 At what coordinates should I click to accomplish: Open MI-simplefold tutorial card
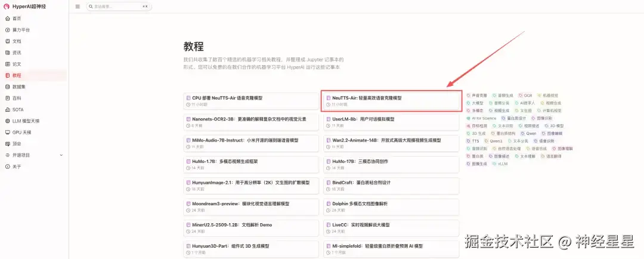[x=391, y=249]
